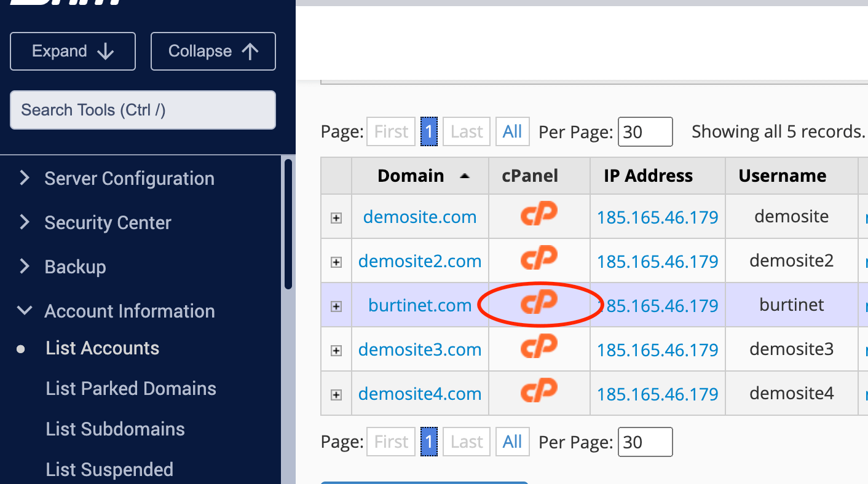Viewport: 868px width, 484px height.
Task: Open cPanel for demosite2.com
Action: point(539,259)
